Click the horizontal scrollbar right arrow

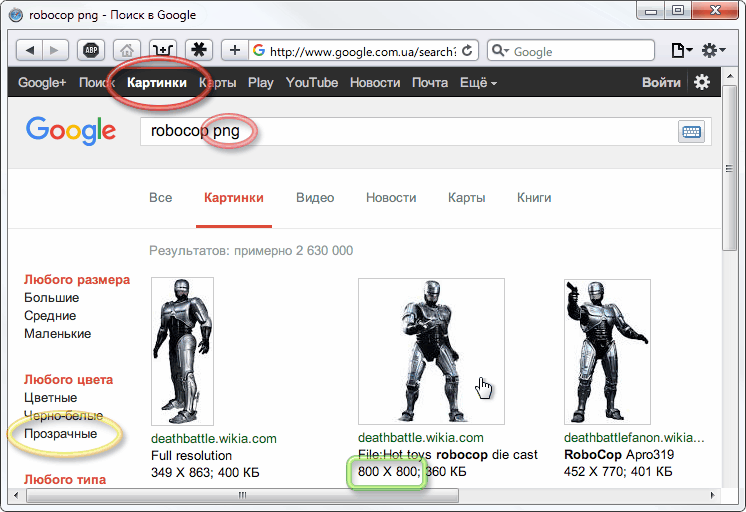click(712, 495)
